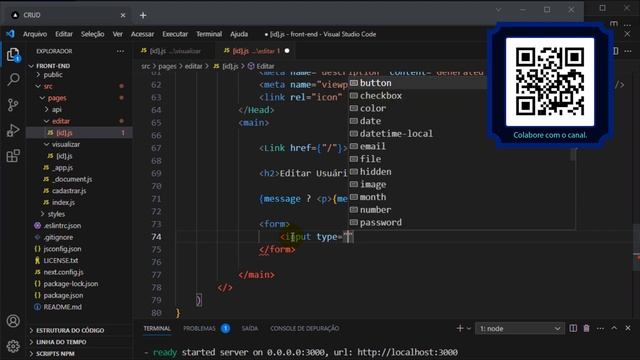
Task: Click the localhost:3000 URL in terminal
Action: pos(407,352)
